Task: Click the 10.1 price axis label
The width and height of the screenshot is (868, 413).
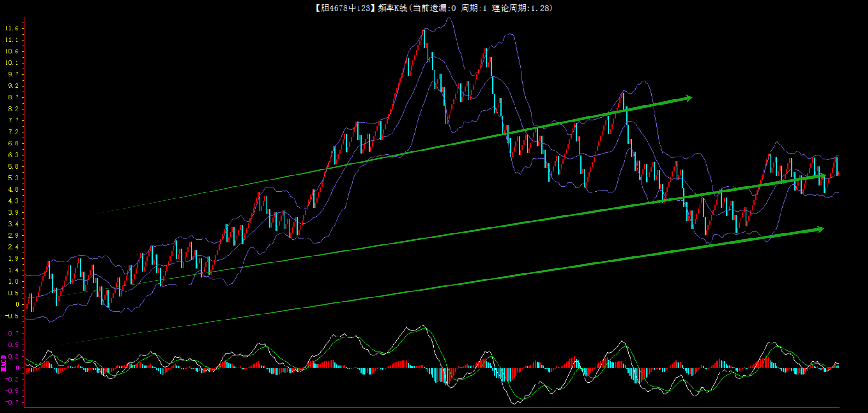Action: [x=12, y=63]
